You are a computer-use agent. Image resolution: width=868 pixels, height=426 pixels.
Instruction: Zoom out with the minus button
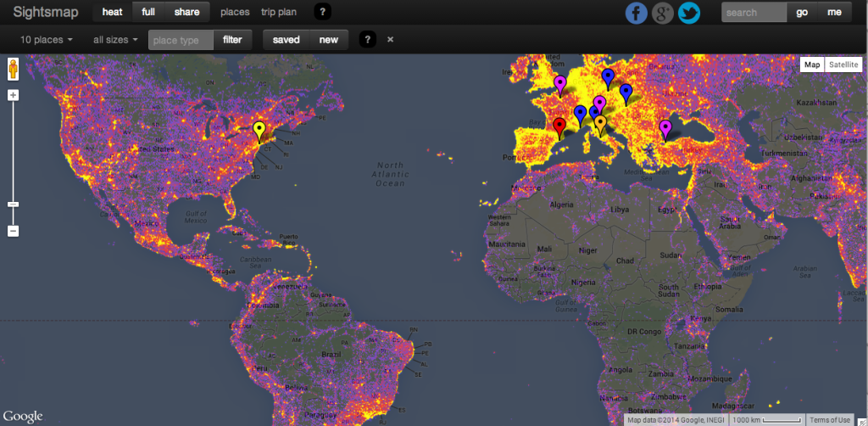click(14, 231)
